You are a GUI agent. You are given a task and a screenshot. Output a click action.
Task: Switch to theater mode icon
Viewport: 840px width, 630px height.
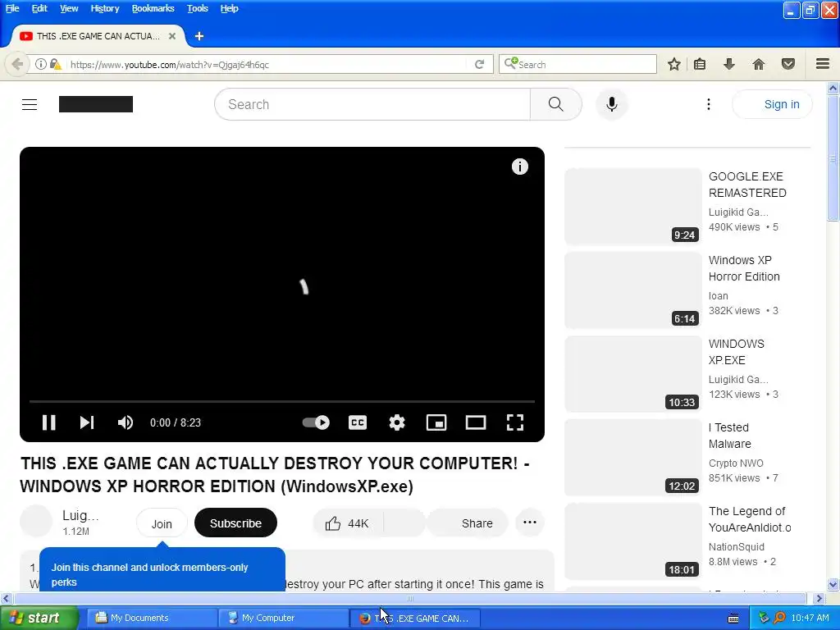[476, 422]
